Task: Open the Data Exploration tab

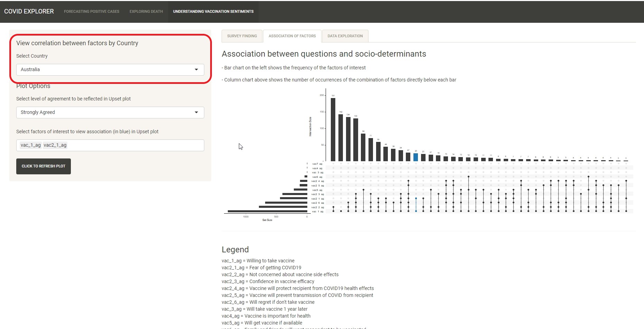Action: 345,36
